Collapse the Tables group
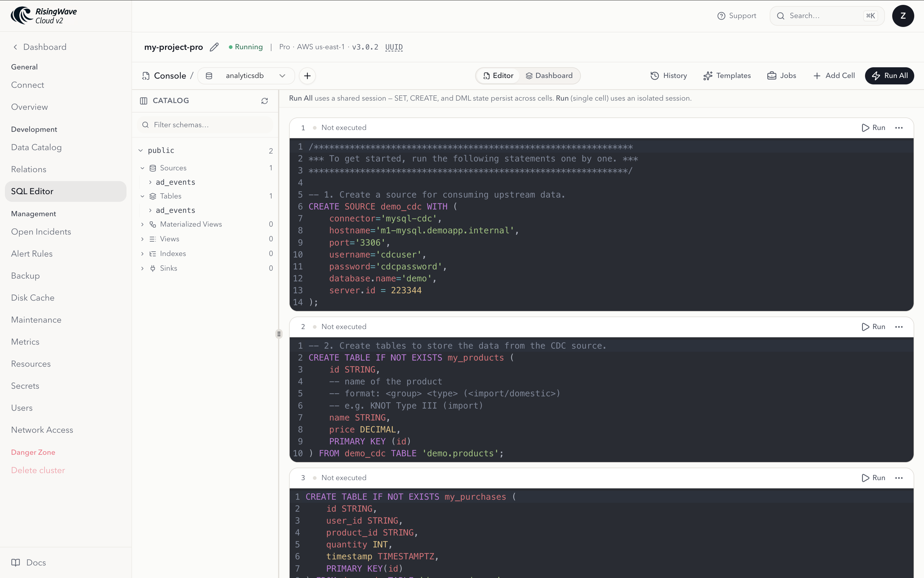Screen dimensions: 924x578 [x=142, y=196]
